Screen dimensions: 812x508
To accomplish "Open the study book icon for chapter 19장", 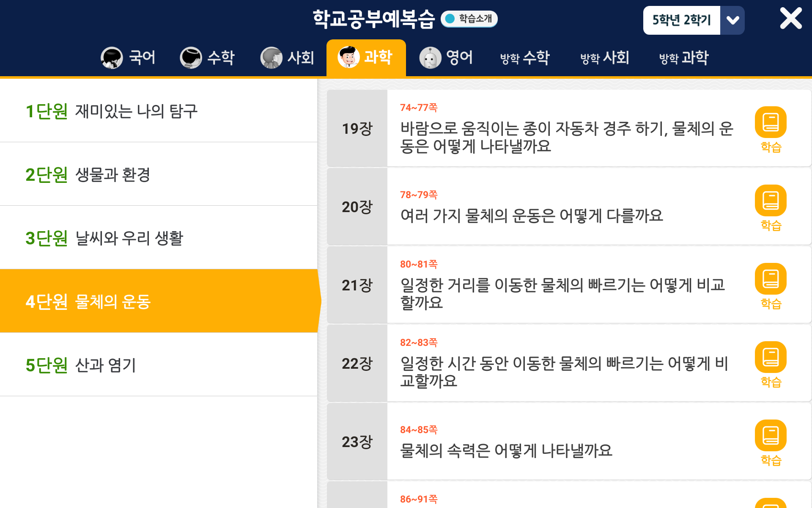I will click(771, 122).
